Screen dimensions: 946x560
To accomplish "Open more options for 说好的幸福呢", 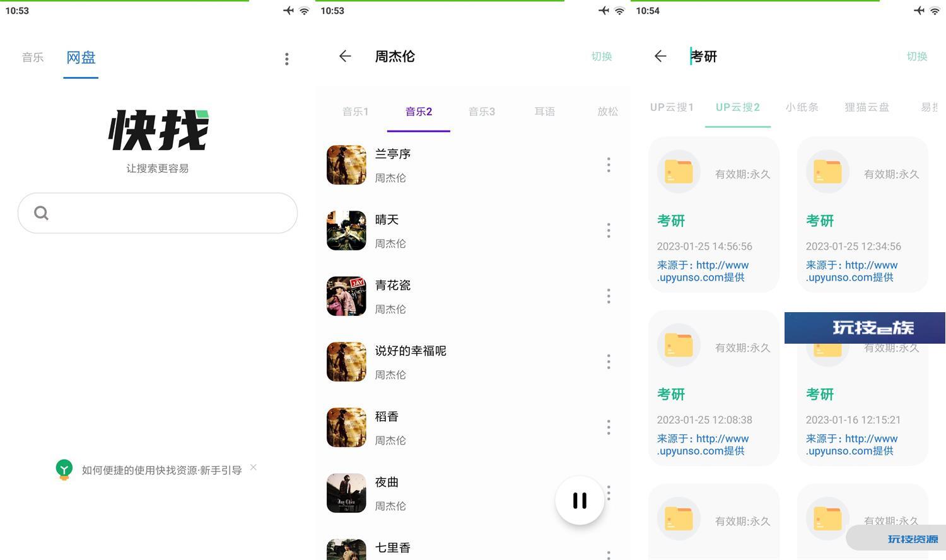I will pyautogui.click(x=609, y=361).
